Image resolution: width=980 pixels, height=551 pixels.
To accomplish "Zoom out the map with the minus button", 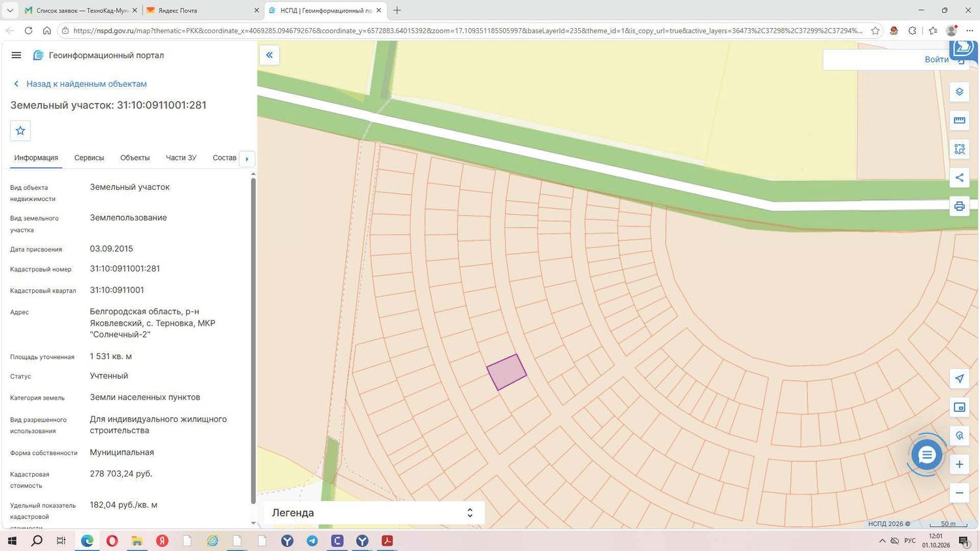I will [959, 493].
